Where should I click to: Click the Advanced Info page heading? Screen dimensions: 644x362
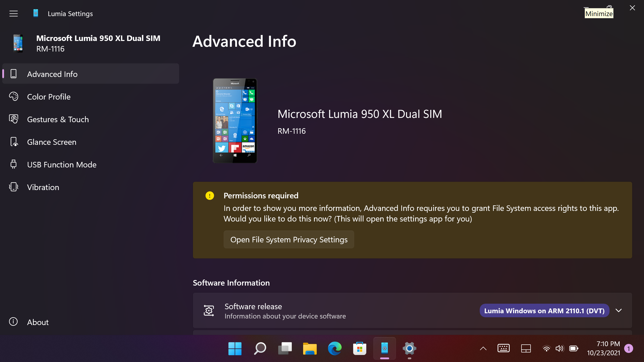pyautogui.click(x=244, y=41)
